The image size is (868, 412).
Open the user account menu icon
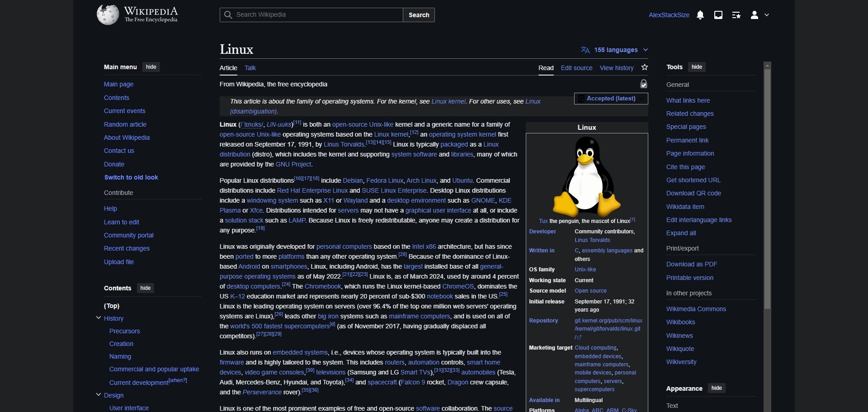tap(755, 15)
